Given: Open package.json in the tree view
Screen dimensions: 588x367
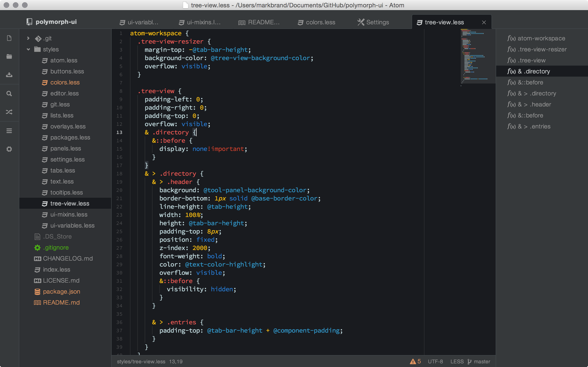Looking at the screenshot, I should [62, 292].
